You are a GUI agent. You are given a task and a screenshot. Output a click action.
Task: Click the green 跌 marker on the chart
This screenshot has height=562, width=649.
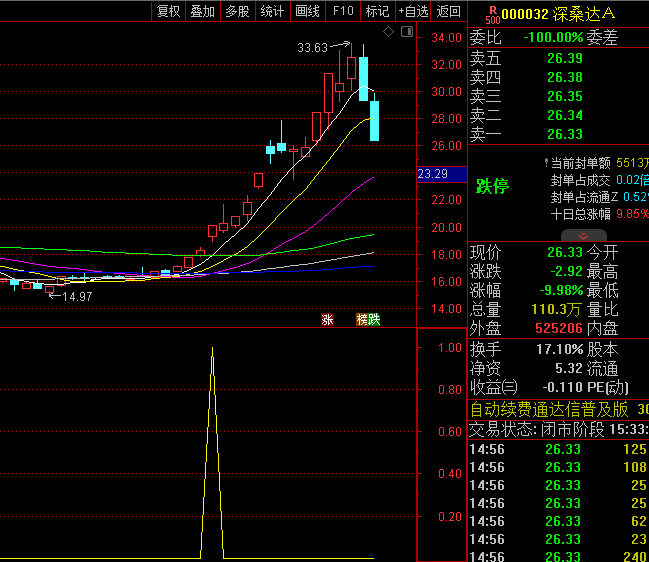[x=374, y=320]
